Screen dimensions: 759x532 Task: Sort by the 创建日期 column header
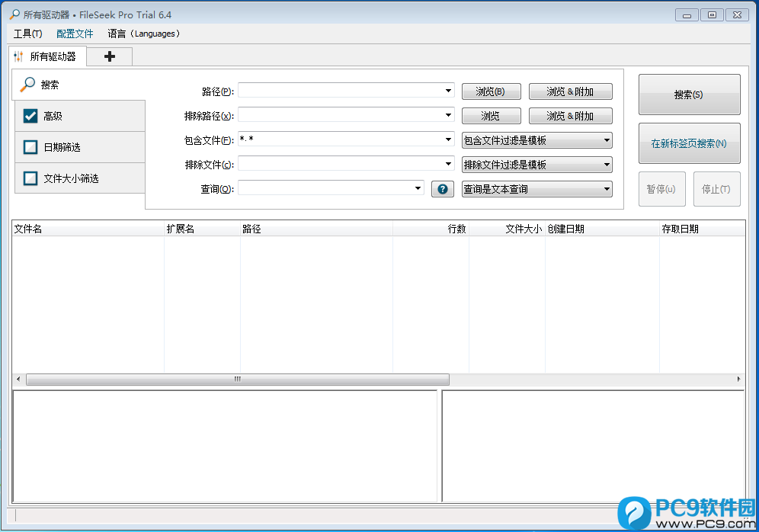(x=603, y=229)
